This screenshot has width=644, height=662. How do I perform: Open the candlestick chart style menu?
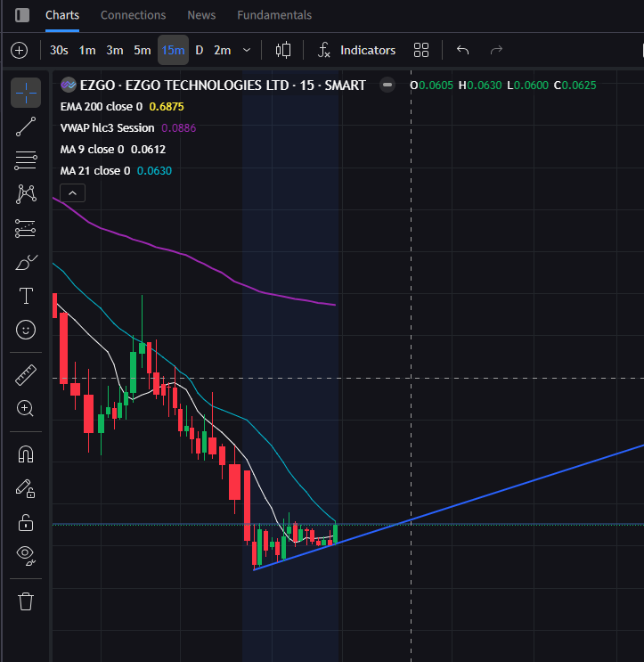[x=282, y=50]
